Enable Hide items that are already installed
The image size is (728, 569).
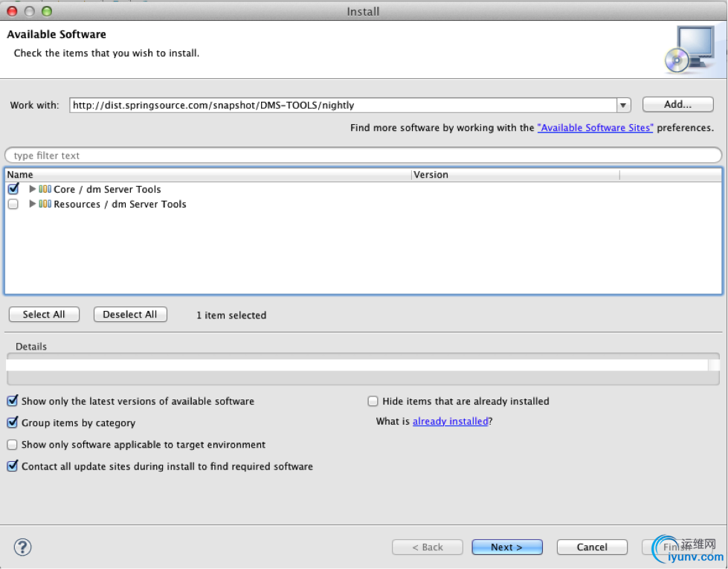(x=373, y=401)
